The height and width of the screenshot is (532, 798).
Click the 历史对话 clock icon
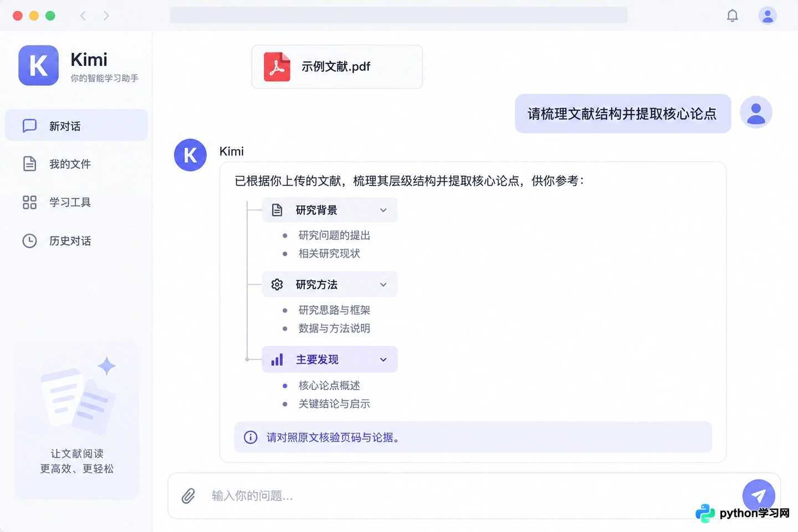tap(29, 241)
